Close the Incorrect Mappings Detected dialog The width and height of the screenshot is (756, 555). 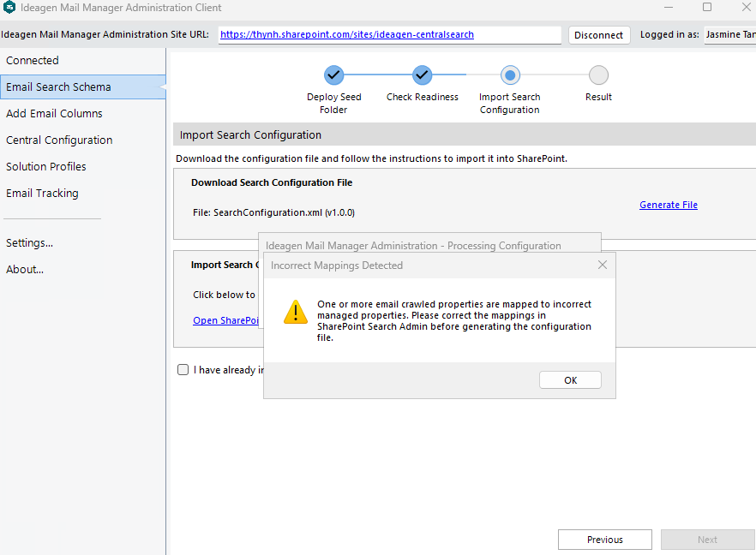[x=603, y=265]
